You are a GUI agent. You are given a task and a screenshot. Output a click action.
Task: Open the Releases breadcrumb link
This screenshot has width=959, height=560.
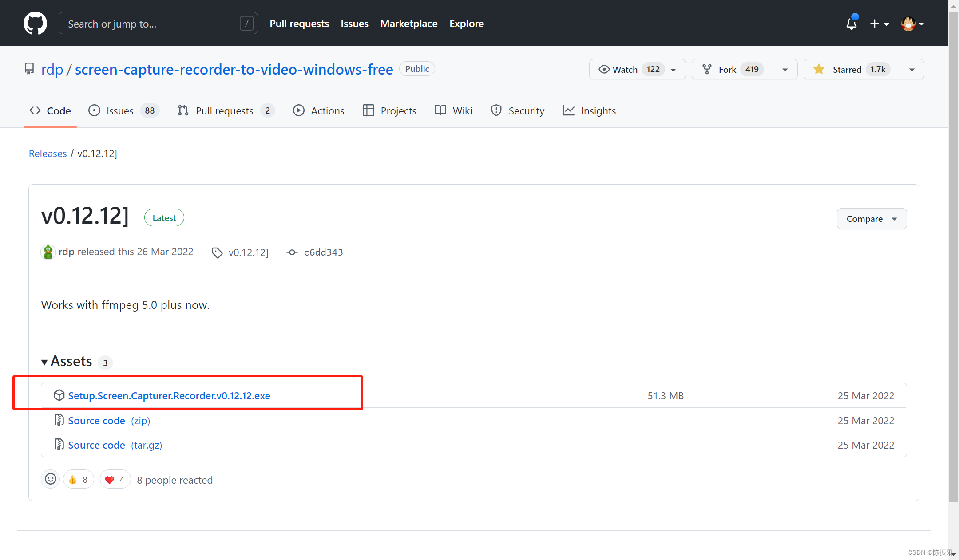[48, 153]
